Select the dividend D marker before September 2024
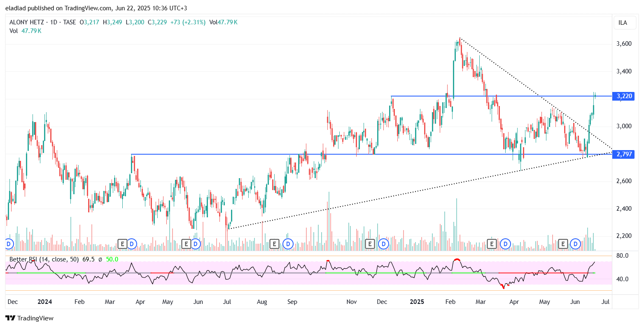Screen dimensions: 644x327 (x=288, y=244)
